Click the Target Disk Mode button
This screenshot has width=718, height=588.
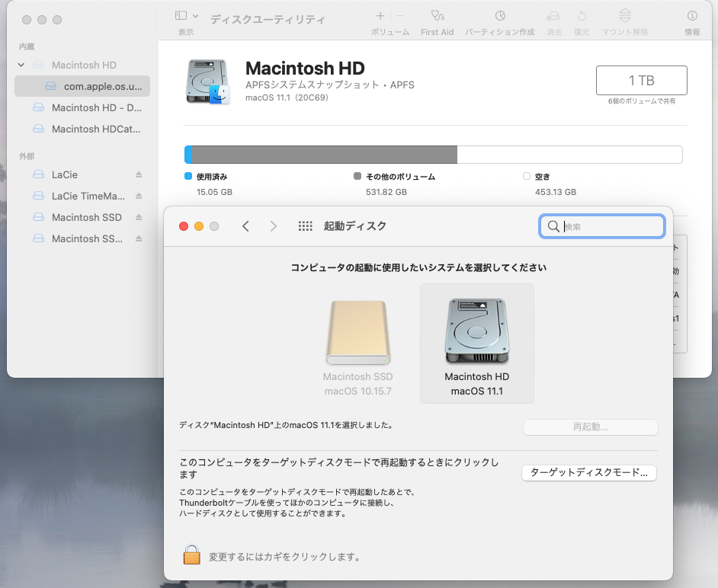click(589, 473)
